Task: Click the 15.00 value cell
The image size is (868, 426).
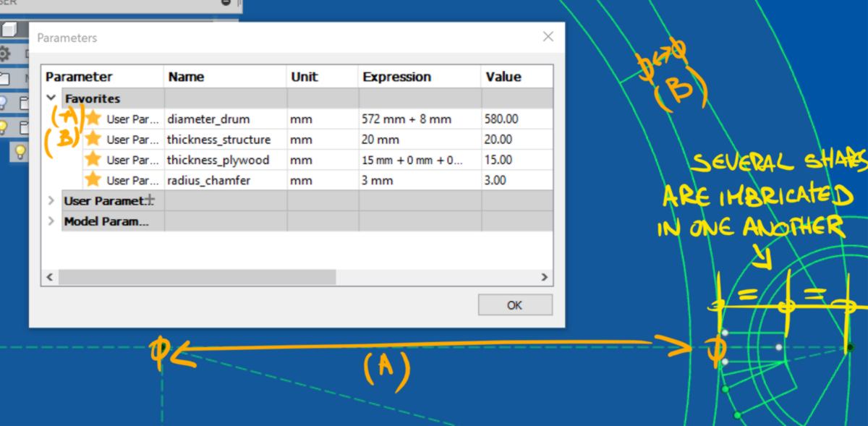Action: (x=517, y=160)
